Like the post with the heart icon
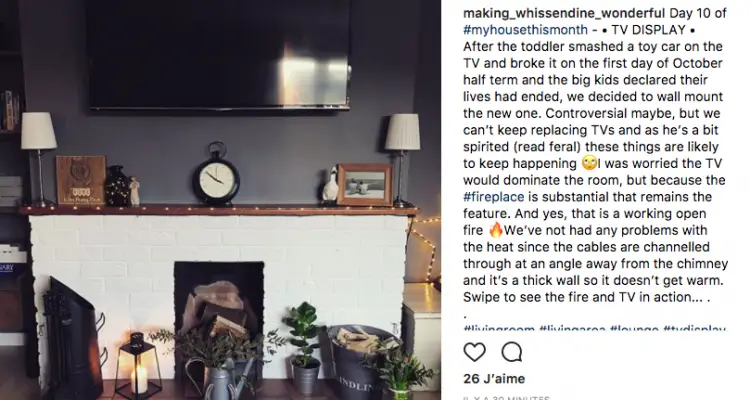 click(x=474, y=352)
